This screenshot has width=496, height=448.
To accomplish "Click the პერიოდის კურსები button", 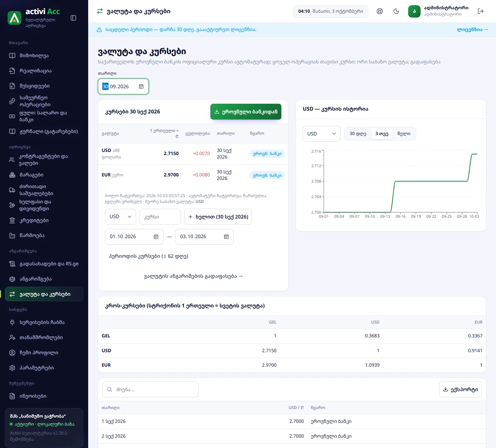I will 148,256.
